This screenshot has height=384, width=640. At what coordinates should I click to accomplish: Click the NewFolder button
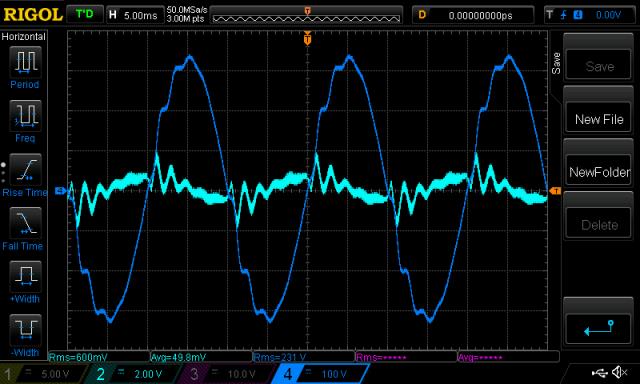pyautogui.click(x=598, y=172)
